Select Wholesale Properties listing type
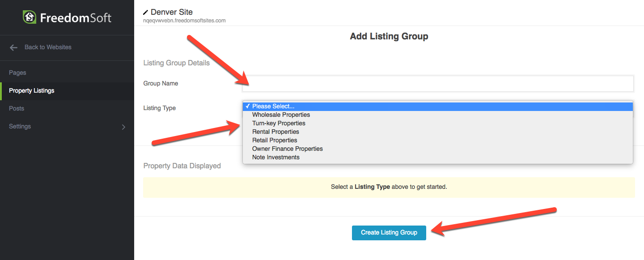Screen dimensions: 644x260 point(281,115)
